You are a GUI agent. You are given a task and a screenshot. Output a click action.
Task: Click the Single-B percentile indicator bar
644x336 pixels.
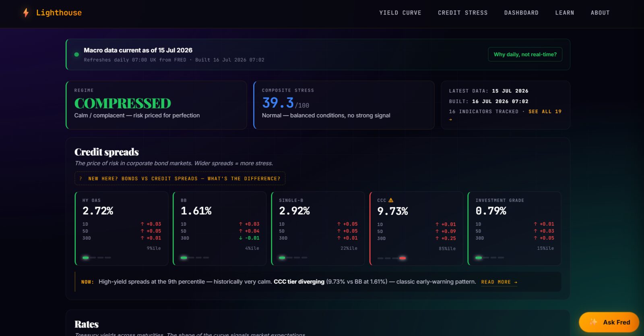tap(293, 257)
